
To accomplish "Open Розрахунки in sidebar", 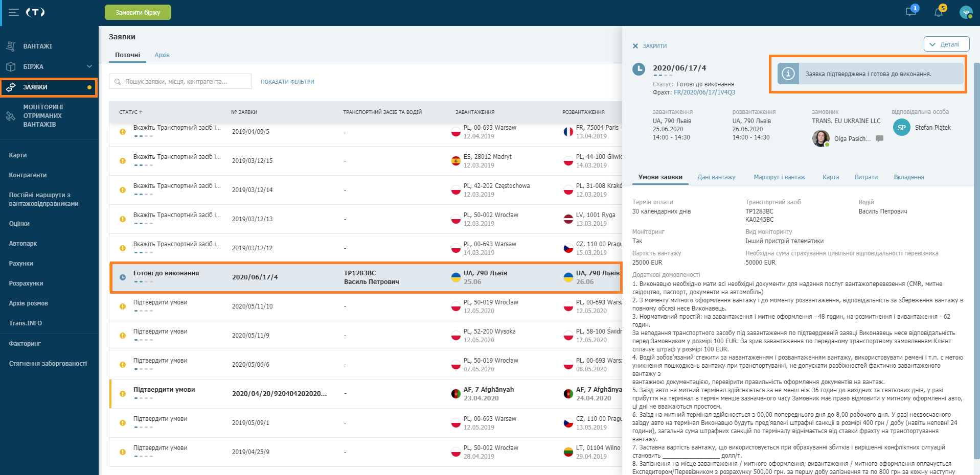I will click(x=26, y=283).
